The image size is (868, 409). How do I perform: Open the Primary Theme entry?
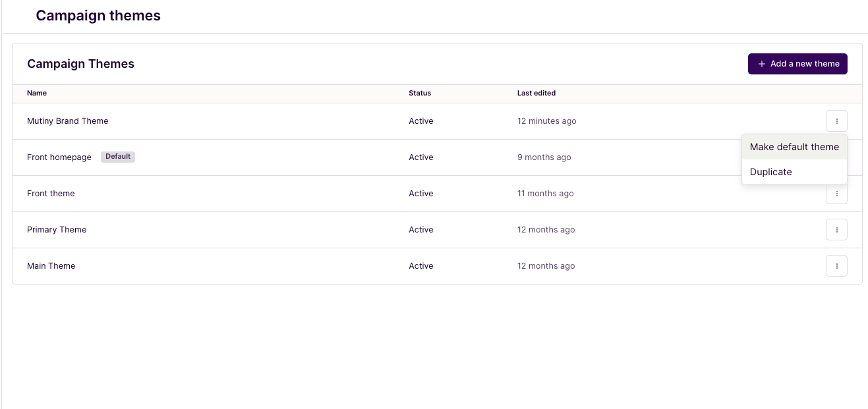coord(57,229)
